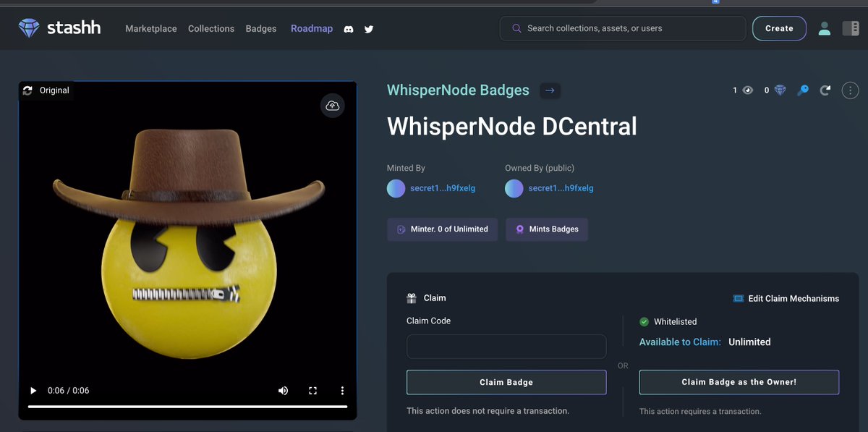Click the refresh metadata arrow icon

coord(825,90)
